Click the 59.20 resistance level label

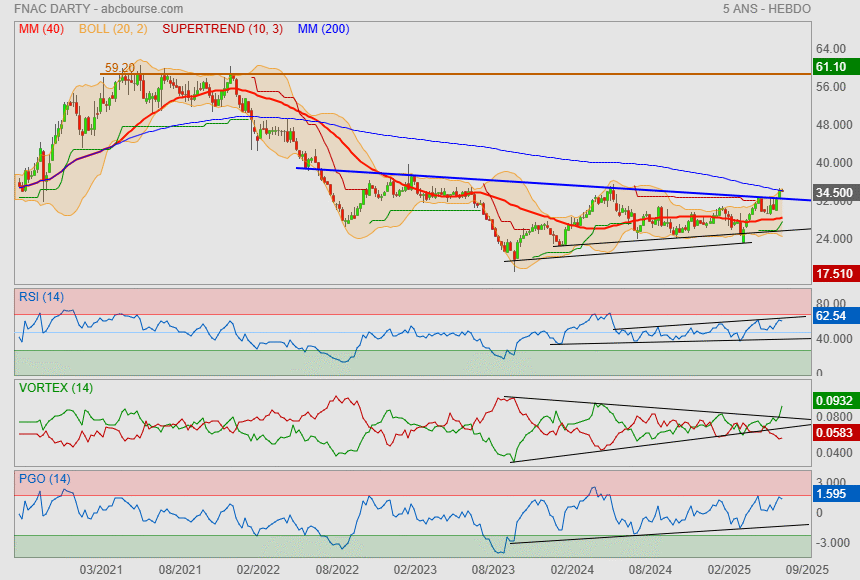tap(119, 68)
